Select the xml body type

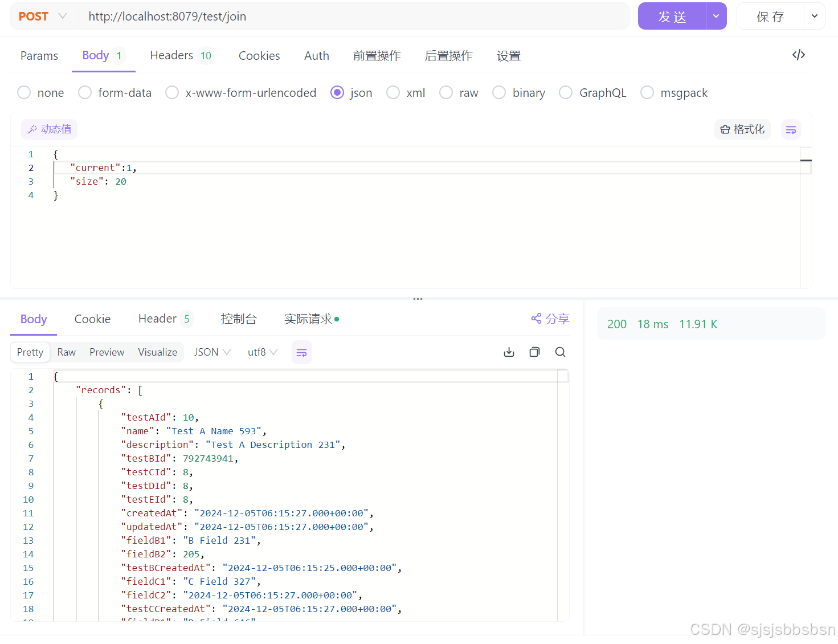click(x=406, y=93)
